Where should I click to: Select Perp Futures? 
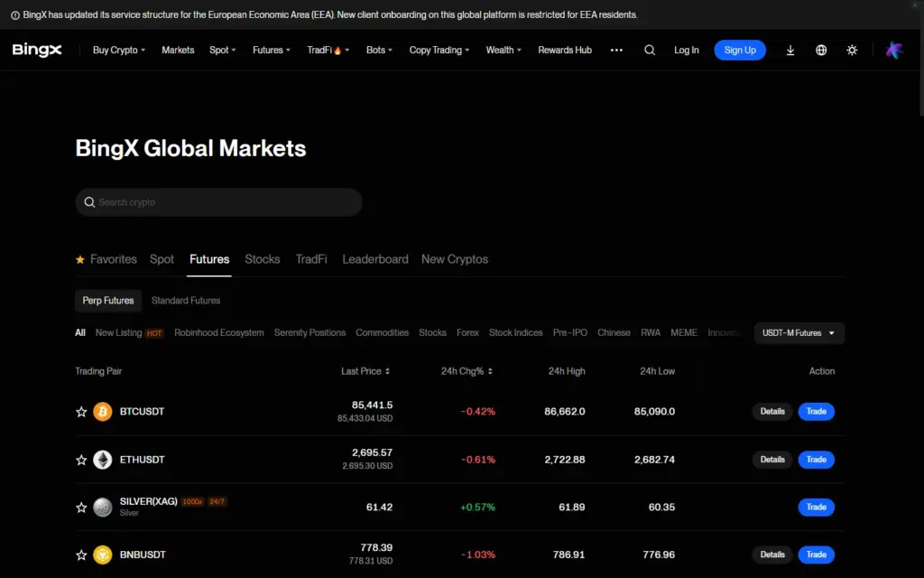click(108, 301)
